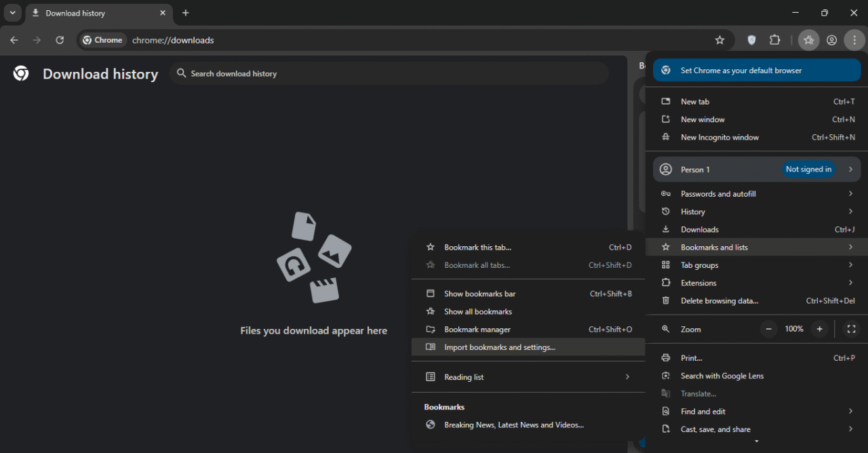Decrease zoom with the minus button
The width and height of the screenshot is (868, 453).
(768, 329)
